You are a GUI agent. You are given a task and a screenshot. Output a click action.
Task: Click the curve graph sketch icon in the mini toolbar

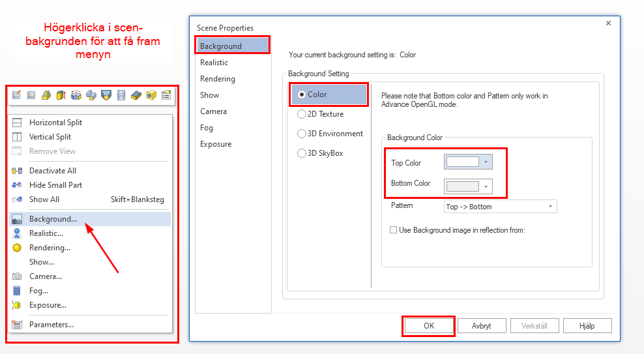pos(31,95)
